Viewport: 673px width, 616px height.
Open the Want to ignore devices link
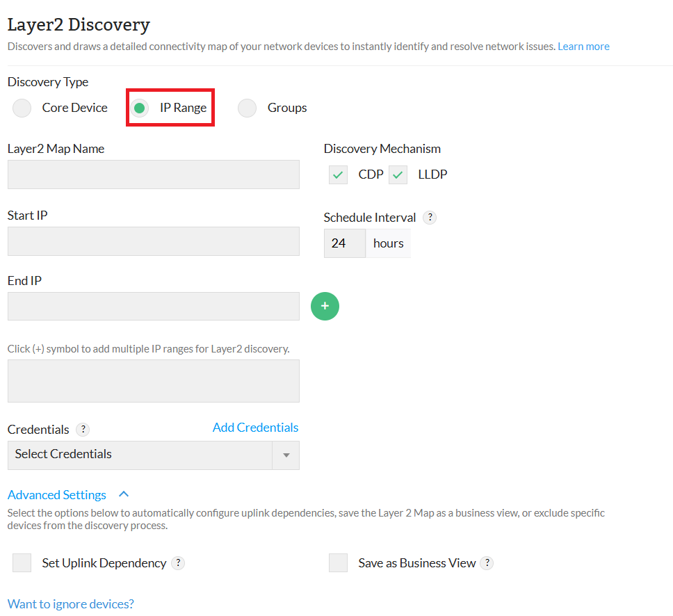click(x=70, y=603)
